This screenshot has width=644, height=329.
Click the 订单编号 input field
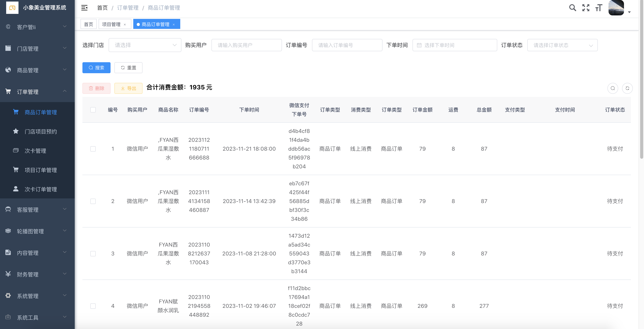coord(347,45)
